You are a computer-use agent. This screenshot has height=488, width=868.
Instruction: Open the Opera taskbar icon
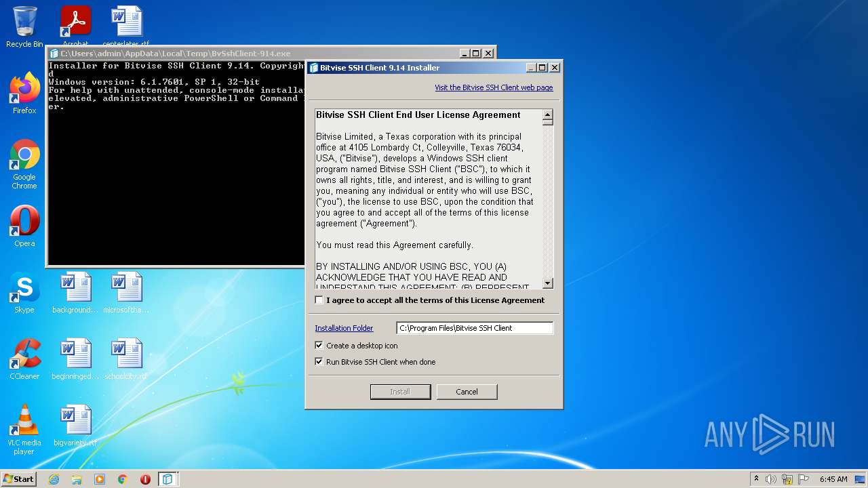(145, 479)
